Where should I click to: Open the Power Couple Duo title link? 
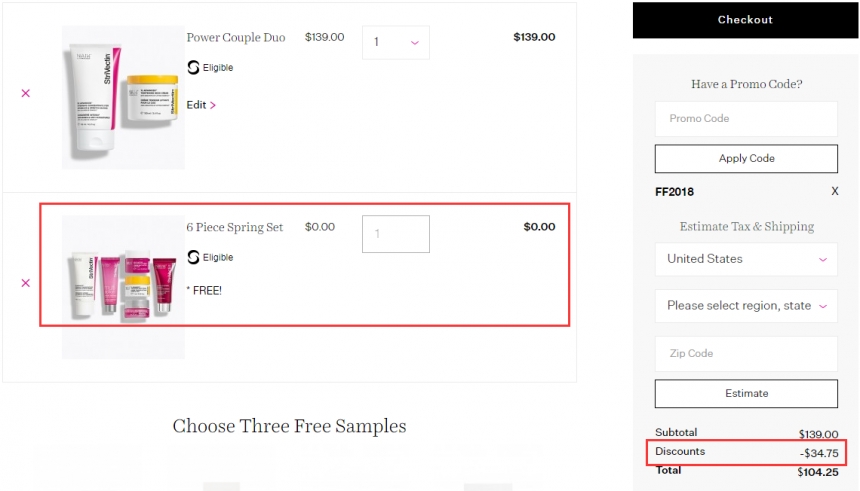pos(236,38)
